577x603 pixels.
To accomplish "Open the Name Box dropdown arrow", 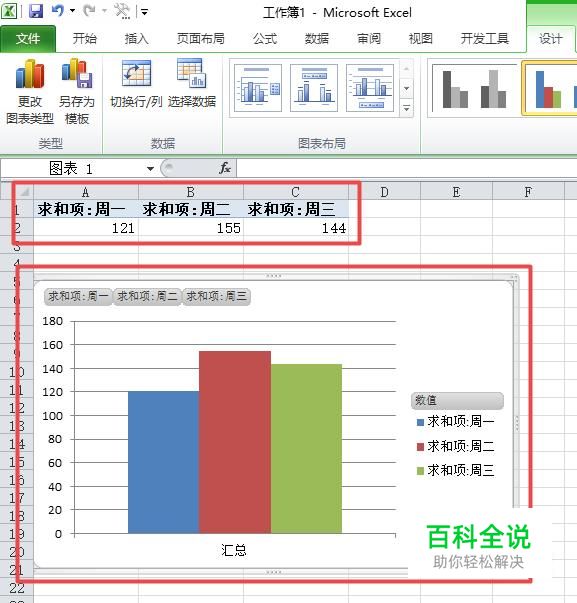I will click(150, 169).
